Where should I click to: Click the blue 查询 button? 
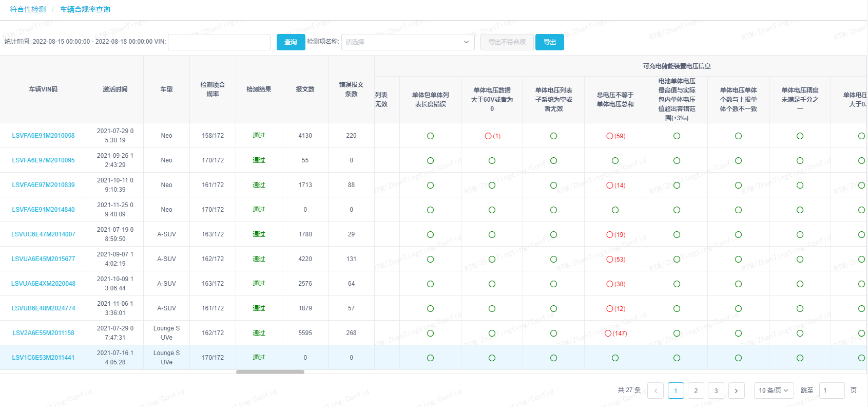click(x=291, y=42)
